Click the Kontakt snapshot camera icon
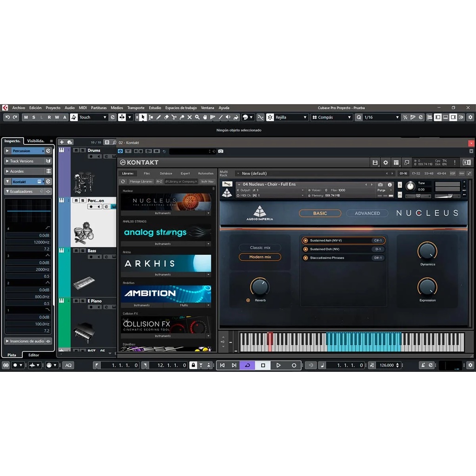 (x=380, y=185)
